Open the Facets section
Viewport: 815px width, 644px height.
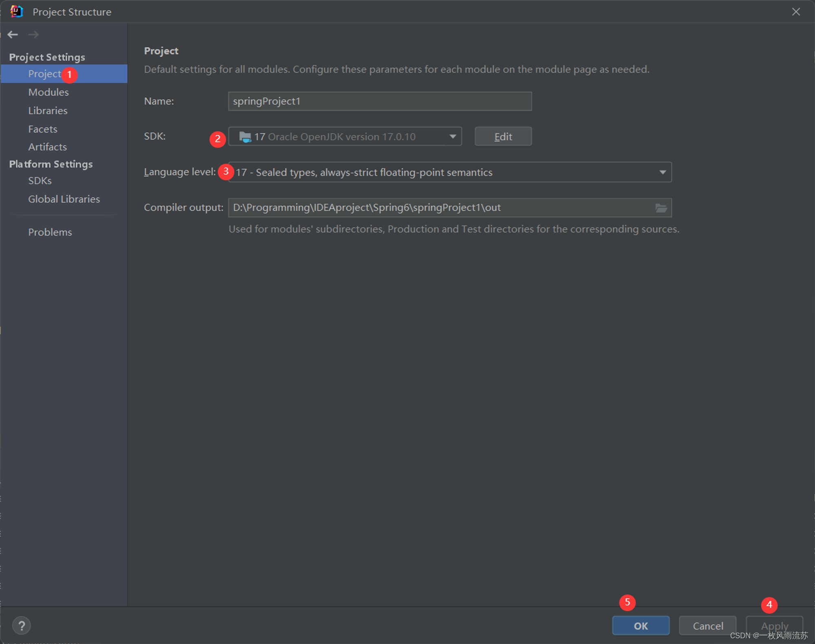point(43,129)
